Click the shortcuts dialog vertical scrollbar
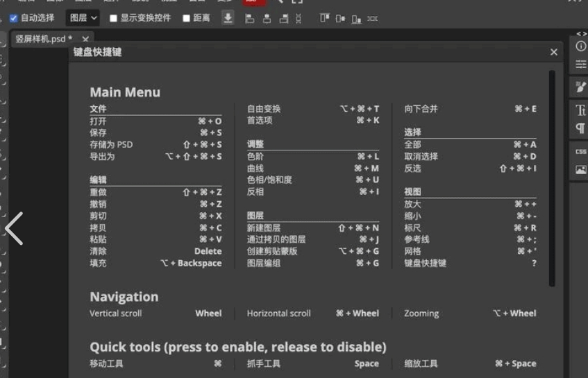 point(552,178)
